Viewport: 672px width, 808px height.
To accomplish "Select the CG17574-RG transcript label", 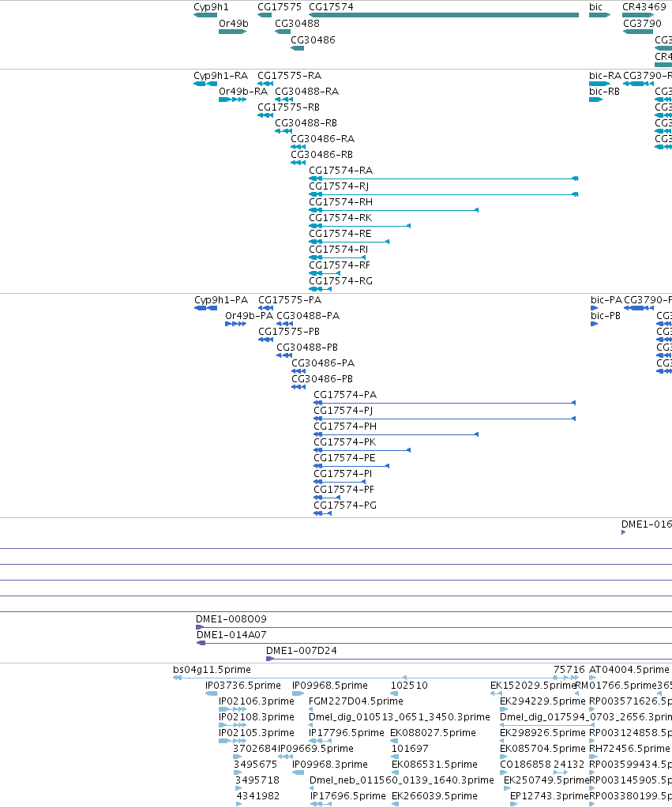I will tap(340, 281).
